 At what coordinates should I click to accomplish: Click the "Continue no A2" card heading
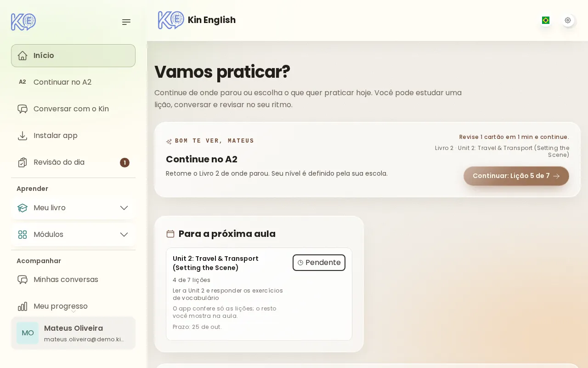pos(202,160)
